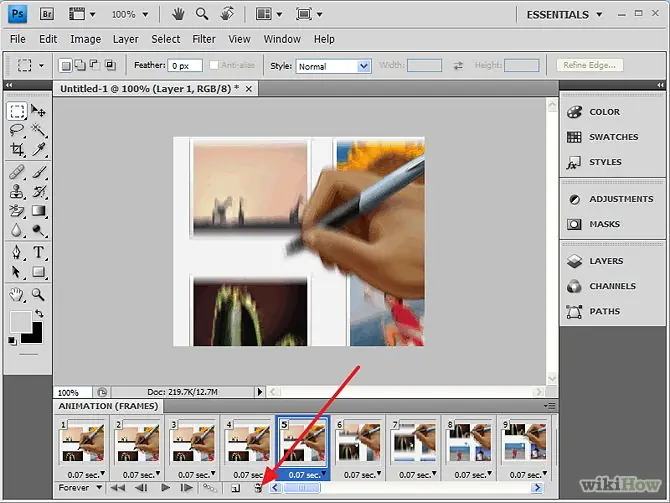Click the Duplicate selected frame icon
The image size is (670, 503).
pos(235,488)
